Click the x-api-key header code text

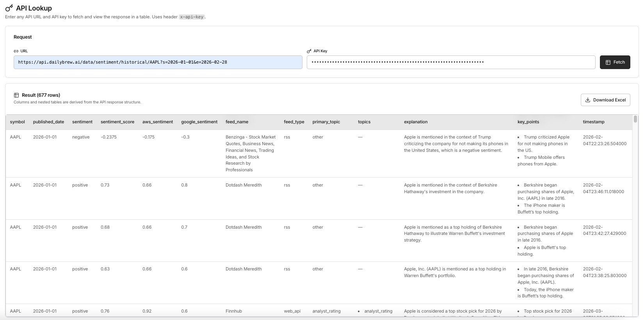192,17
